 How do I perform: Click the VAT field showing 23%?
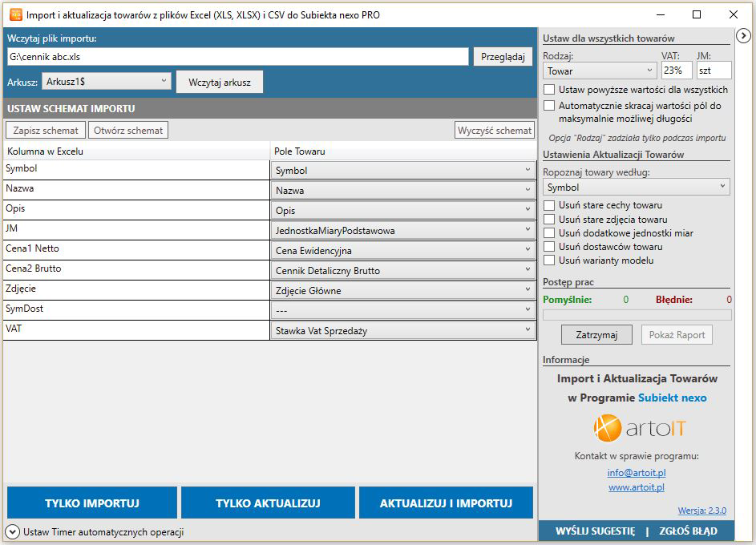point(677,71)
